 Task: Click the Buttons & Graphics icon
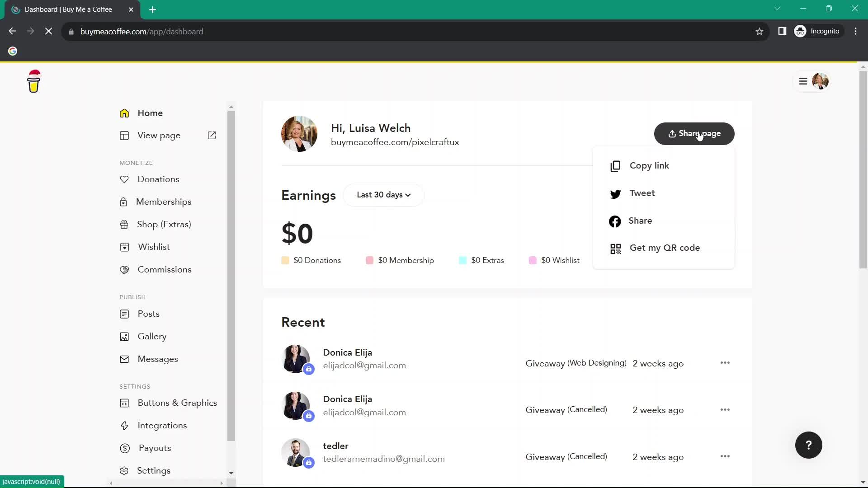pos(124,403)
